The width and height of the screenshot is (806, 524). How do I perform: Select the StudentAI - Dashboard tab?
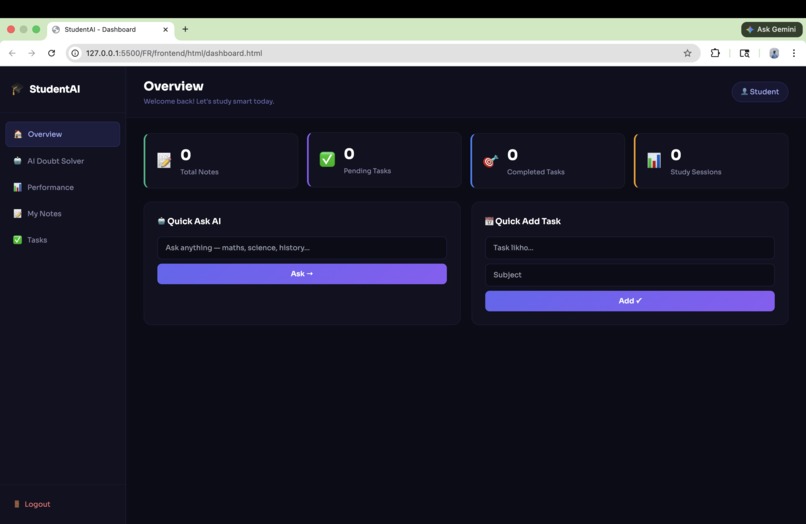[111, 29]
